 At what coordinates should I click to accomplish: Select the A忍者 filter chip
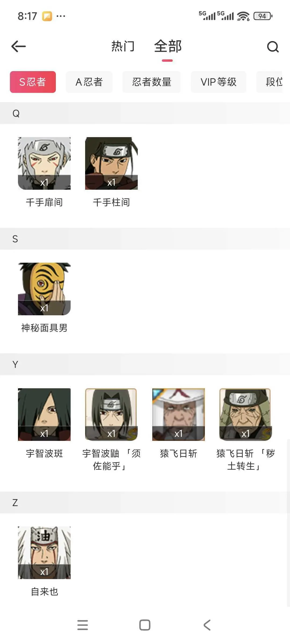point(89,82)
